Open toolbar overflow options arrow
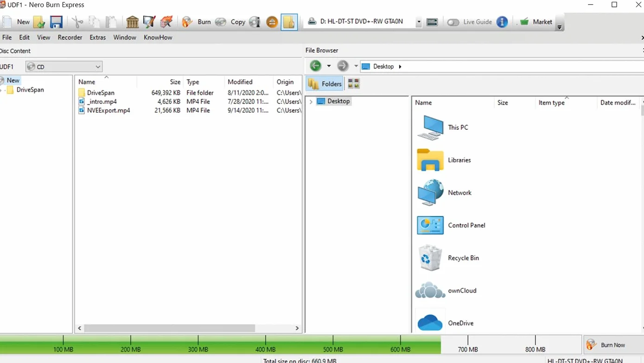644x363 pixels. pyautogui.click(x=560, y=27)
